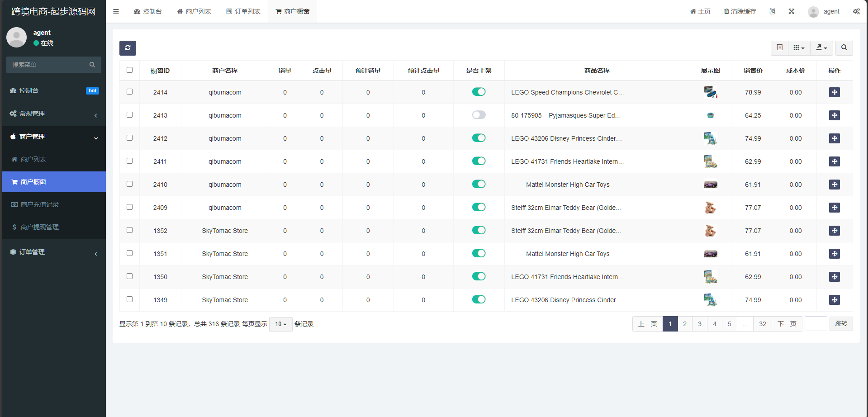
Task: Enable the 是否上架 switch for row 2413
Action: [x=479, y=115]
